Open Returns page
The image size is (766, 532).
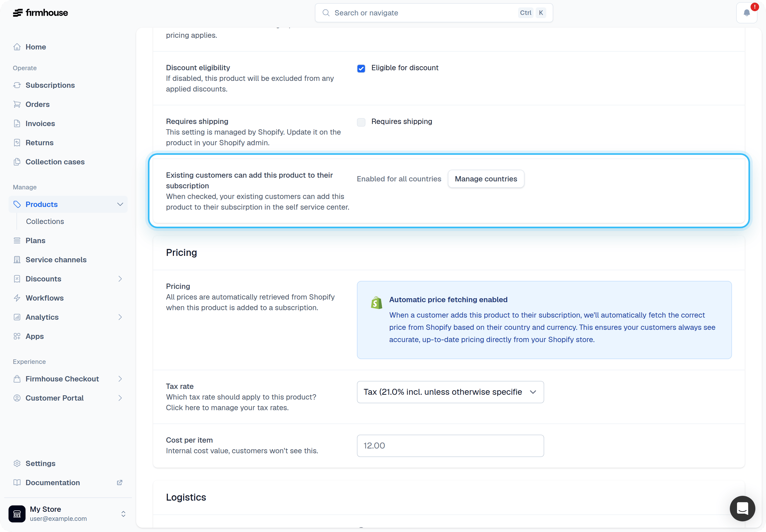click(68, 143)
